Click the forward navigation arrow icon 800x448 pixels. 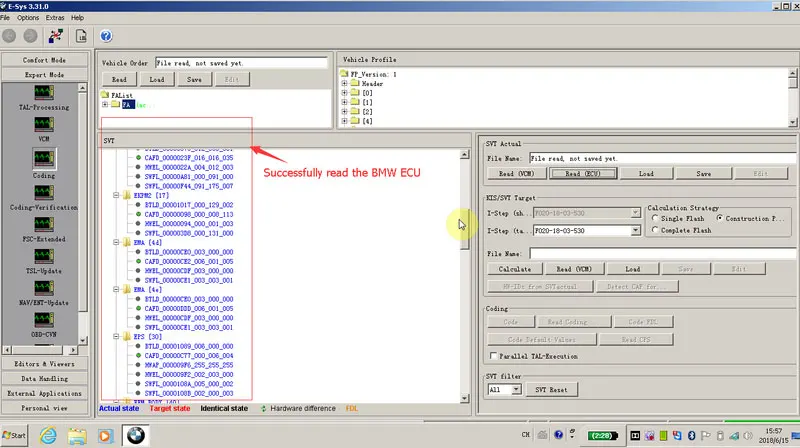[31, 36]
